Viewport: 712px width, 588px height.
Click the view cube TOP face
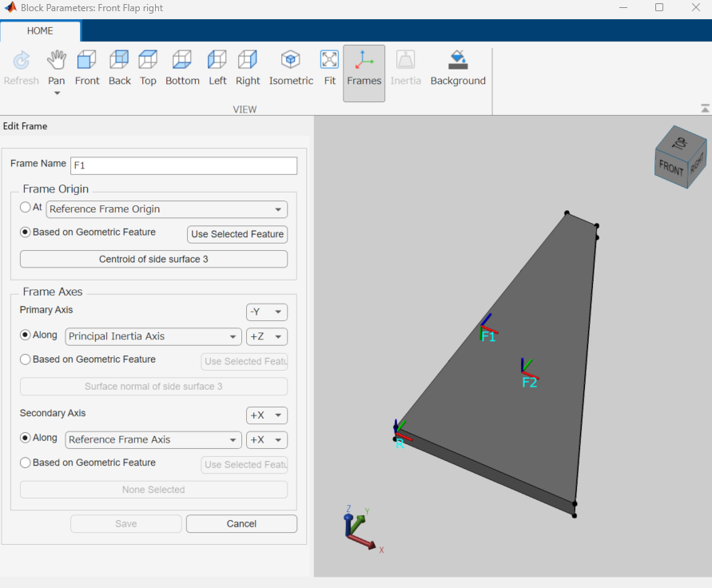point(680,142)
